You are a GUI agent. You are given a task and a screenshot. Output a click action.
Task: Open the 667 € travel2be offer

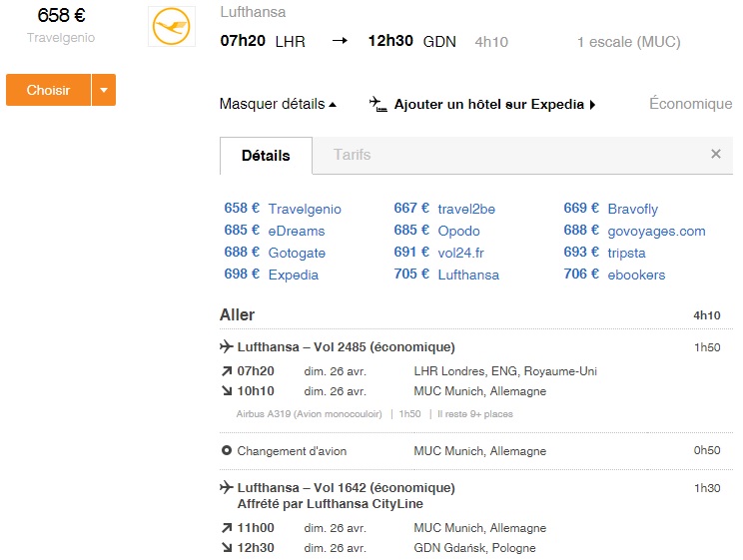[444, 209]
